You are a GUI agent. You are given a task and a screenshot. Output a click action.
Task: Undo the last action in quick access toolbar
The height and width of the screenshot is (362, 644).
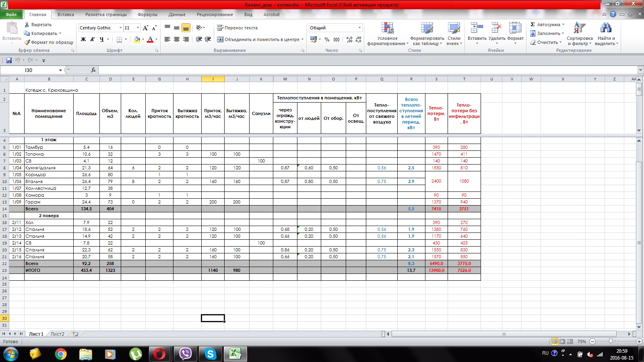point(18,60)
